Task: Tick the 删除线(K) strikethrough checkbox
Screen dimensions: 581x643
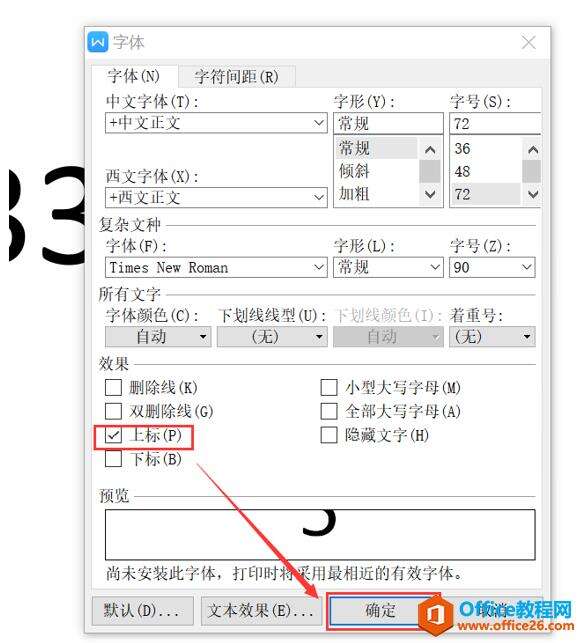Action: (114, 387)
